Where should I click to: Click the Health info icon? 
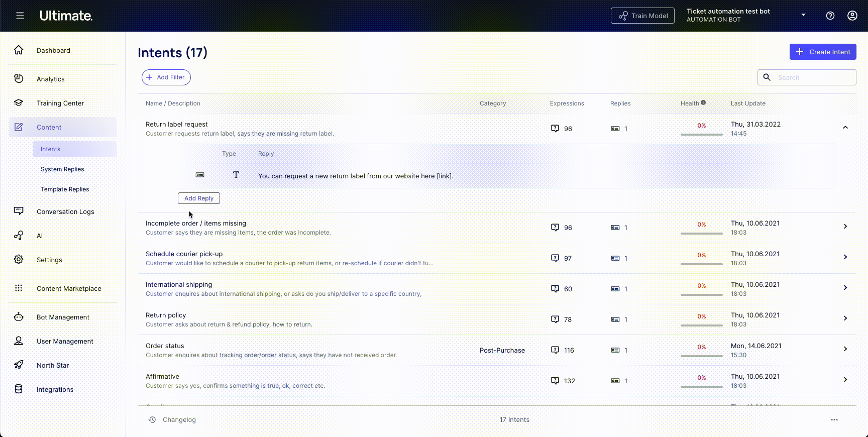coord(703,102)
